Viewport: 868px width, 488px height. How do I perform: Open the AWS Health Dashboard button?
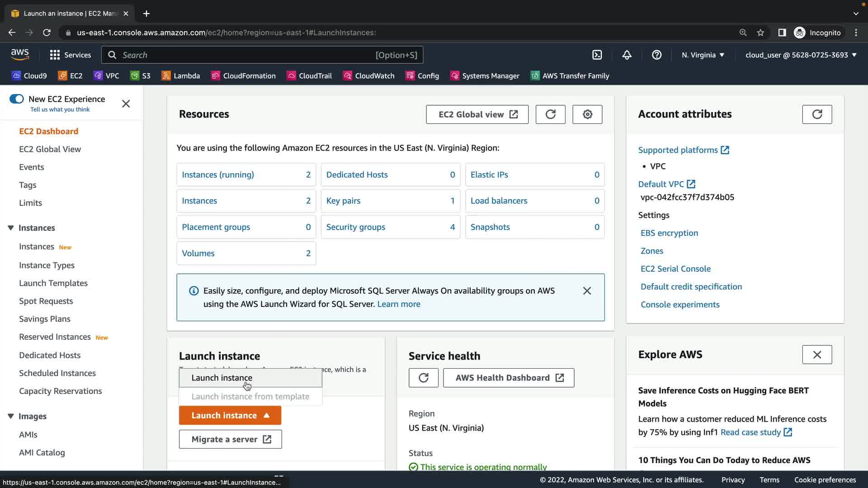click(x=509, y=378)
